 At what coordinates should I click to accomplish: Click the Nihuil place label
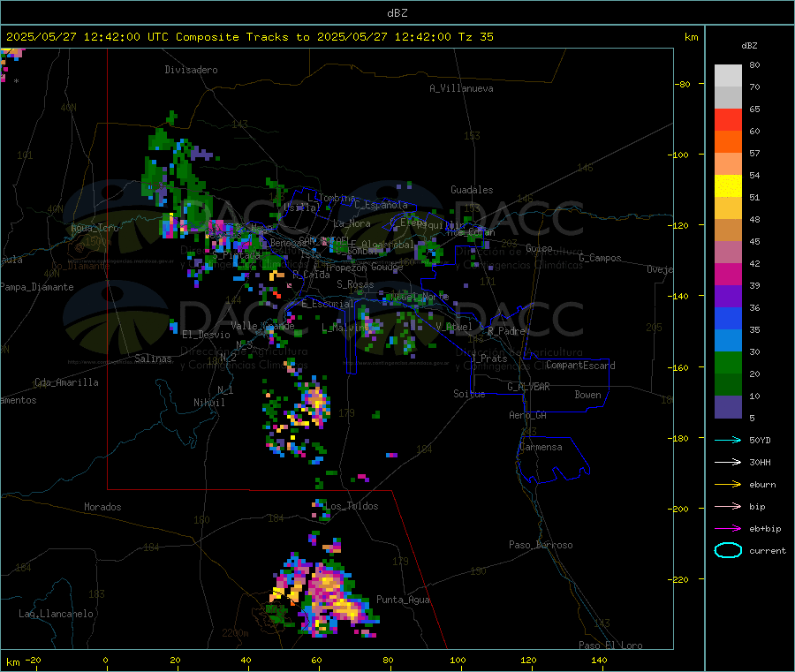point(209,403)
